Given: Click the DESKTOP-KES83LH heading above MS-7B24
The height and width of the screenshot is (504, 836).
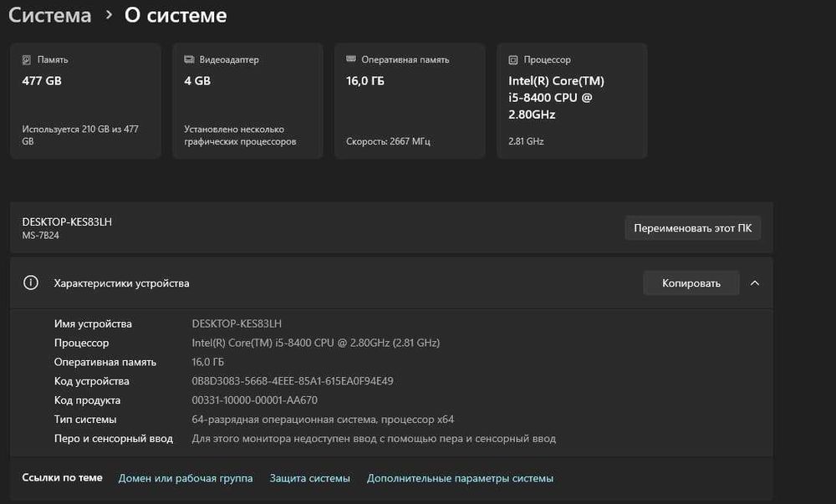Looking at the screenshot, I should pos(67,221).
